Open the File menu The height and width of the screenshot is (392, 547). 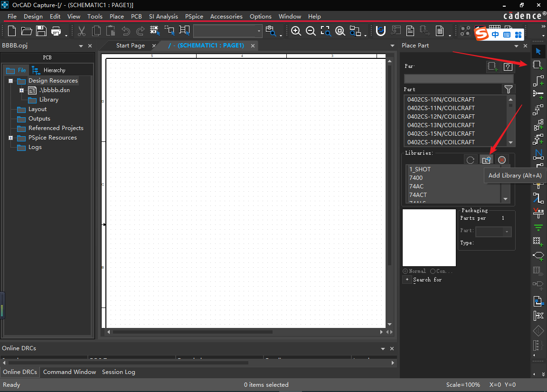[12, 17]
